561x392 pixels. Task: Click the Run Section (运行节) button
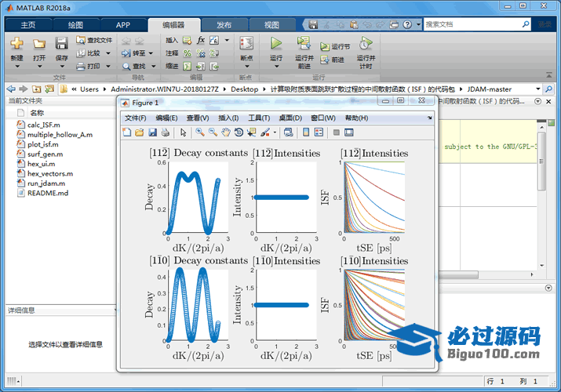coord(335,46)
